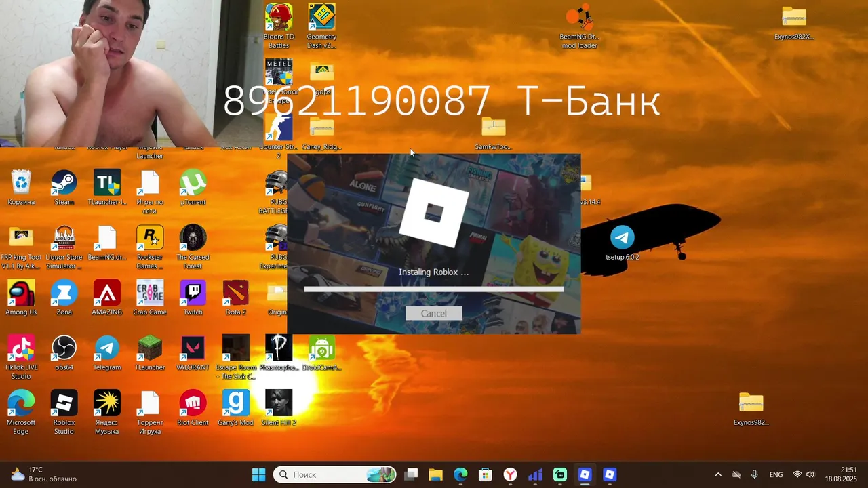Open AMAZING desktop shortcut
Viewport: 868px width, 488px height.
[x=107, y=298]
